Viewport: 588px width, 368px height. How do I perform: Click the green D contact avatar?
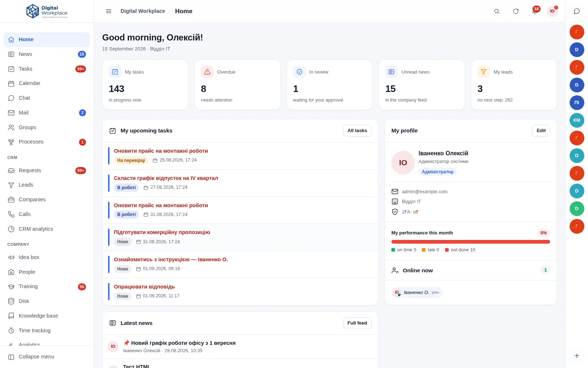tap(577, 209)
